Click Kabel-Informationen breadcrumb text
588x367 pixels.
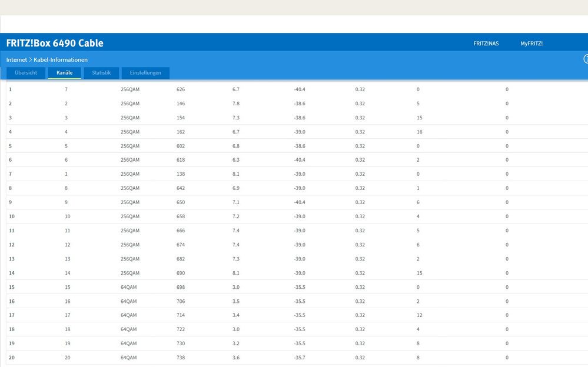point(61,59)
